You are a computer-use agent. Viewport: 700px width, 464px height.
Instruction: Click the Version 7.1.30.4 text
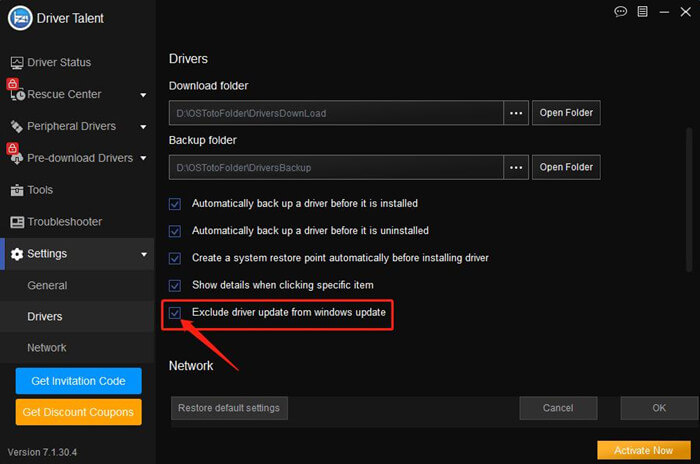pos(42,452)
